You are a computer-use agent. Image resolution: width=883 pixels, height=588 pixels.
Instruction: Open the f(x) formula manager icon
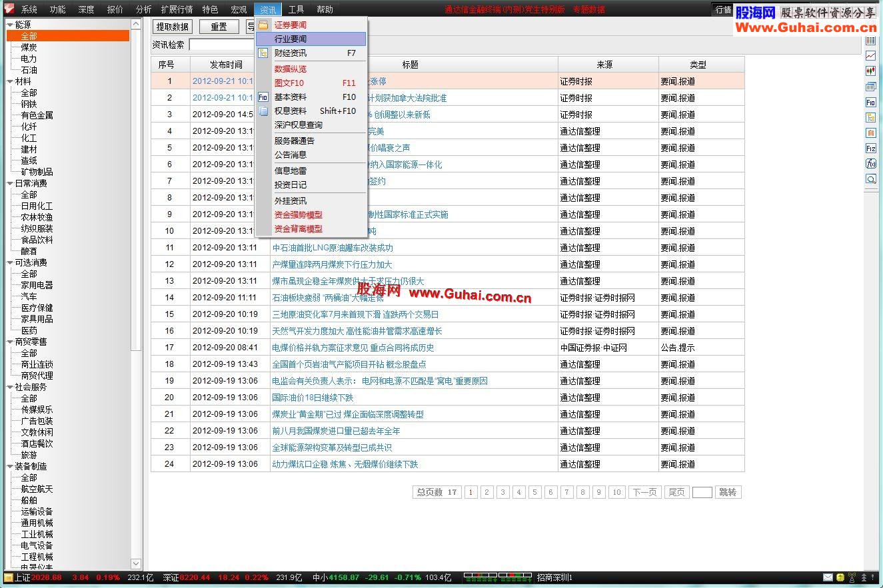coord(870,164)
